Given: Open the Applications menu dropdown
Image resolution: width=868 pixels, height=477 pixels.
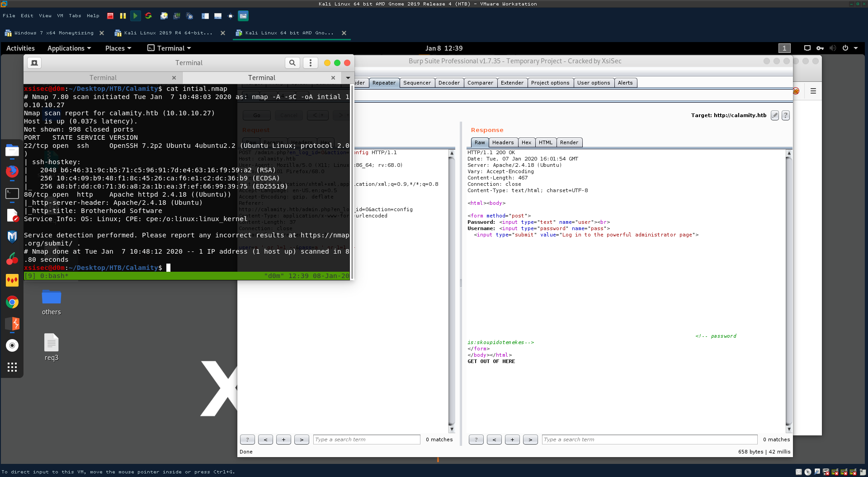Looking at the screenshot, I should point(69,48).
